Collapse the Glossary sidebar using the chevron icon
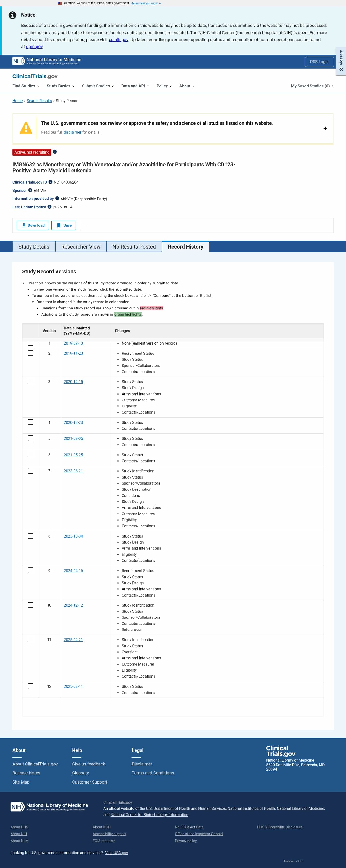The image size is (346, 868). [341, 69]
